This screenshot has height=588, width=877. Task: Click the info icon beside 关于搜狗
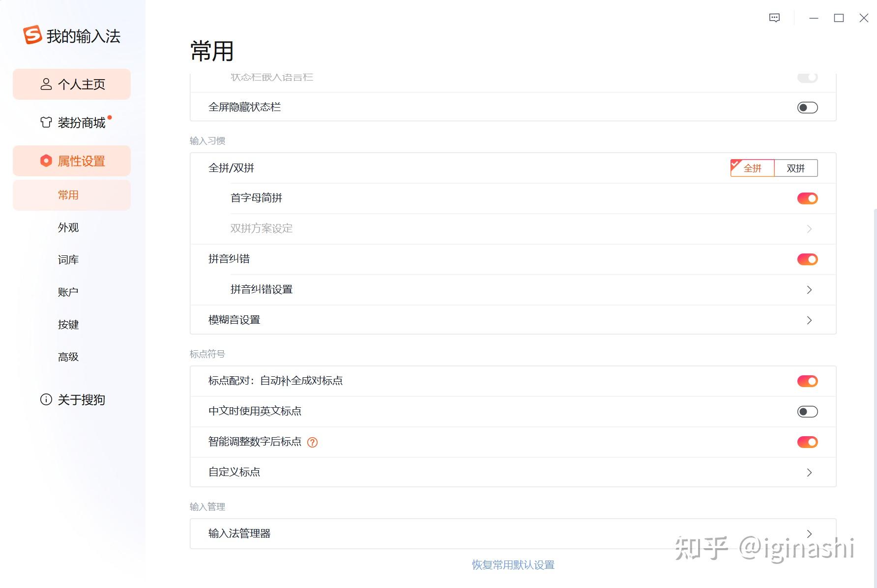[x=45, y=399]
